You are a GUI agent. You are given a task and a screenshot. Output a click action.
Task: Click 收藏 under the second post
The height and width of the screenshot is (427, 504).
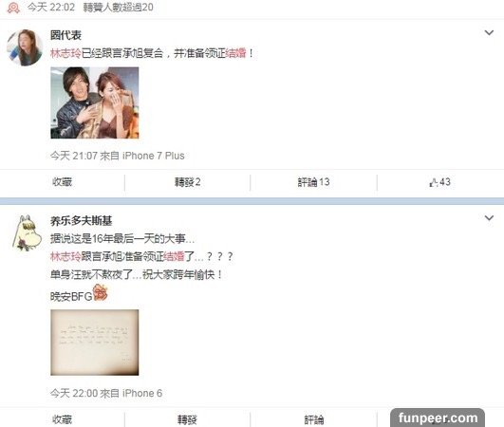(62, 419)
